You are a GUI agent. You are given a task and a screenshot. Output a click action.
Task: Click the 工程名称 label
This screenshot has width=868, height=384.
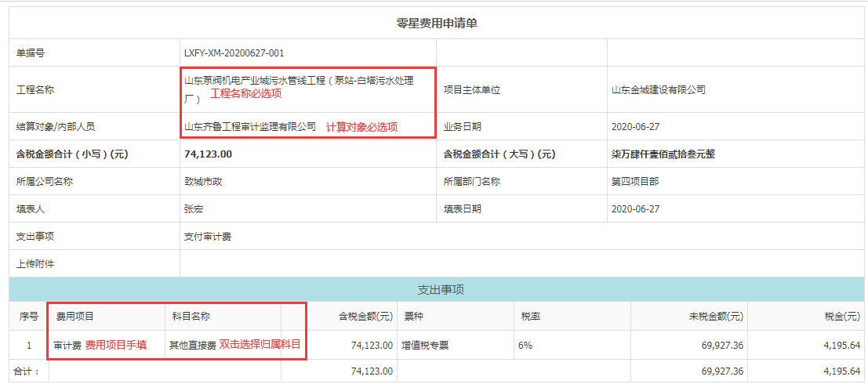tap(35, 89)
